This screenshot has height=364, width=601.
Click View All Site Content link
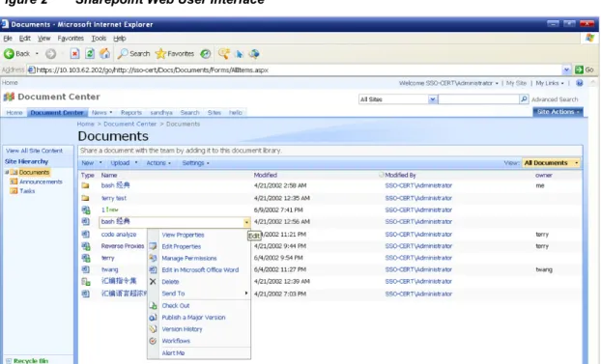pos(34,151)
